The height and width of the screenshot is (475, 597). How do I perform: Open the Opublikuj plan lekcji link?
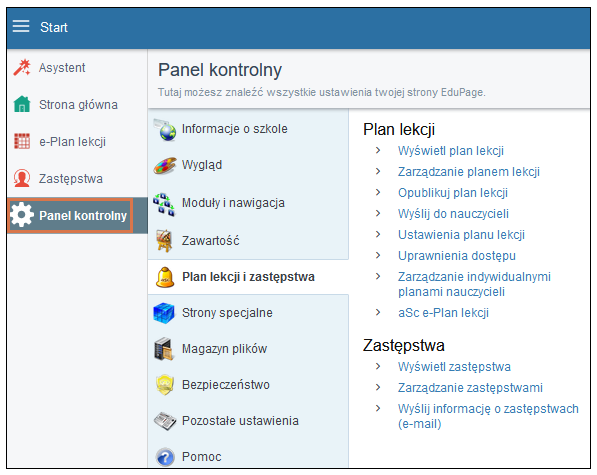pyautogui.click(x=453, y=193)
